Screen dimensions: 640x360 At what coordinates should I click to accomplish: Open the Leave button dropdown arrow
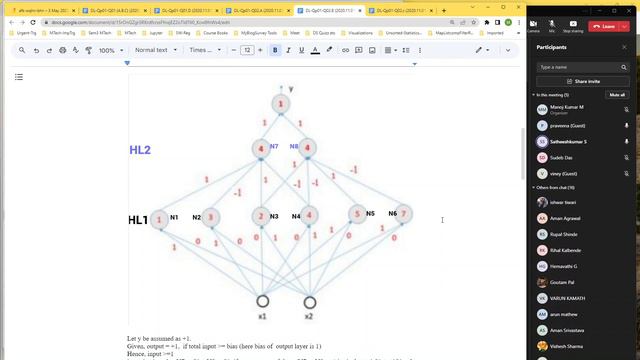pyautogui.click(x=625, y=27)
